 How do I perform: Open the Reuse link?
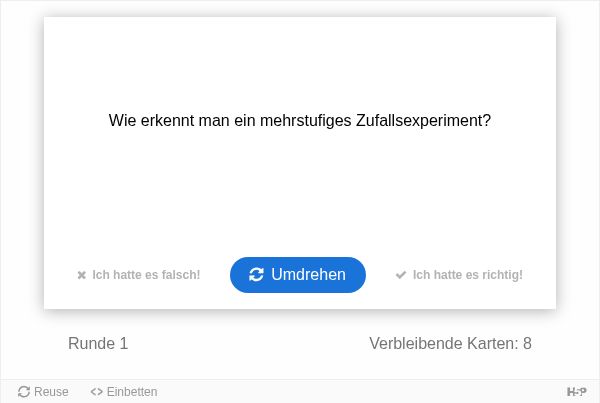coord(43,392)
